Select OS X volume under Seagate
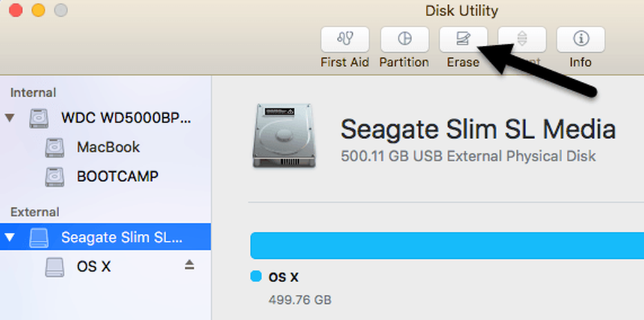 (105, 267)
